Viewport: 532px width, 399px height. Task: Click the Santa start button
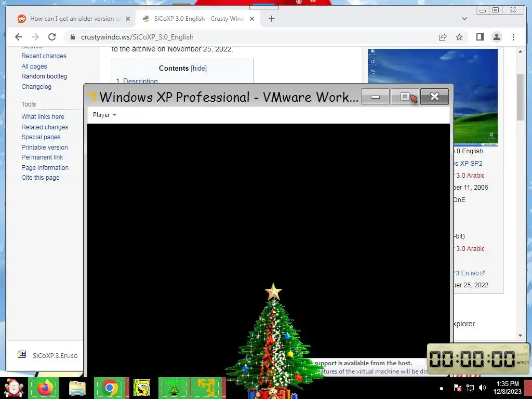pos(13,388)
